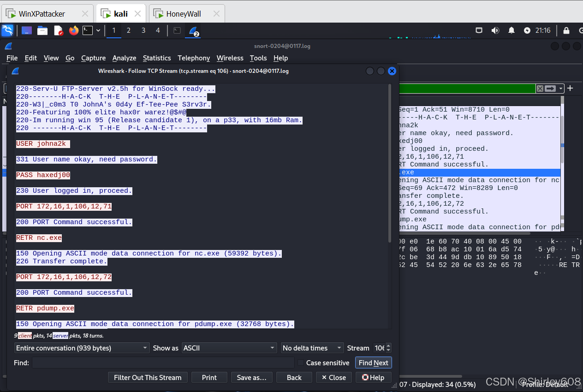This screenshot has width=583, height=392.
Task: Open the notifications bell icon
Action: (512, 30)
